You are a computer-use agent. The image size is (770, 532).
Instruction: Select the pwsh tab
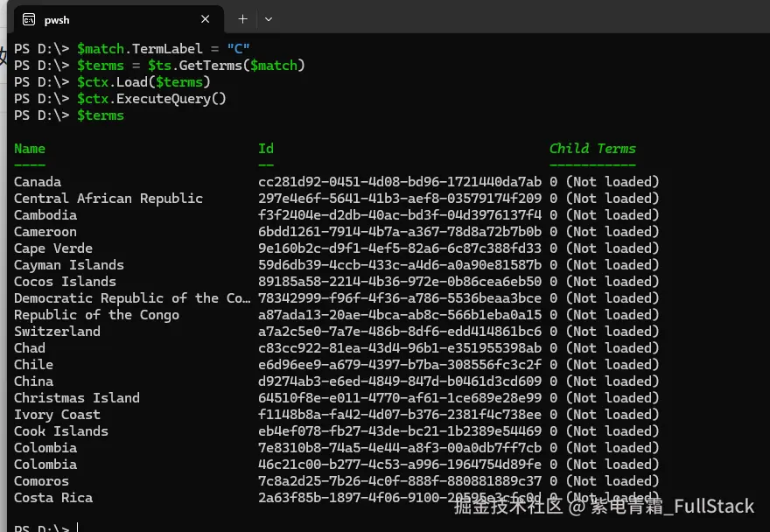(119, 19)
